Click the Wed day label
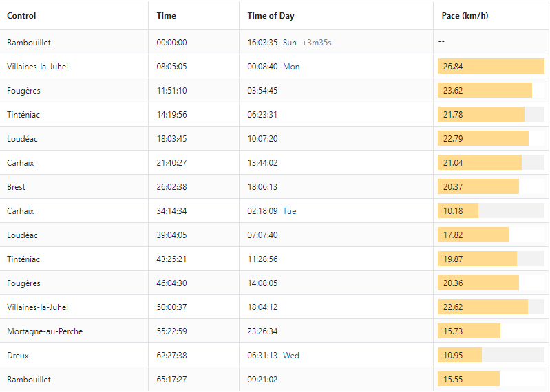Screen dimensions: 550x392 coord(291,356)
